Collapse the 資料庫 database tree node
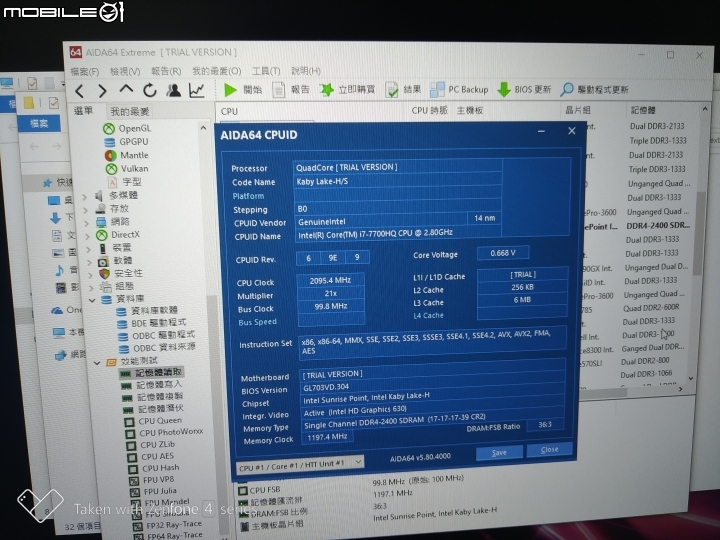This screenshot has width=720, height=540. pos(92,300)
